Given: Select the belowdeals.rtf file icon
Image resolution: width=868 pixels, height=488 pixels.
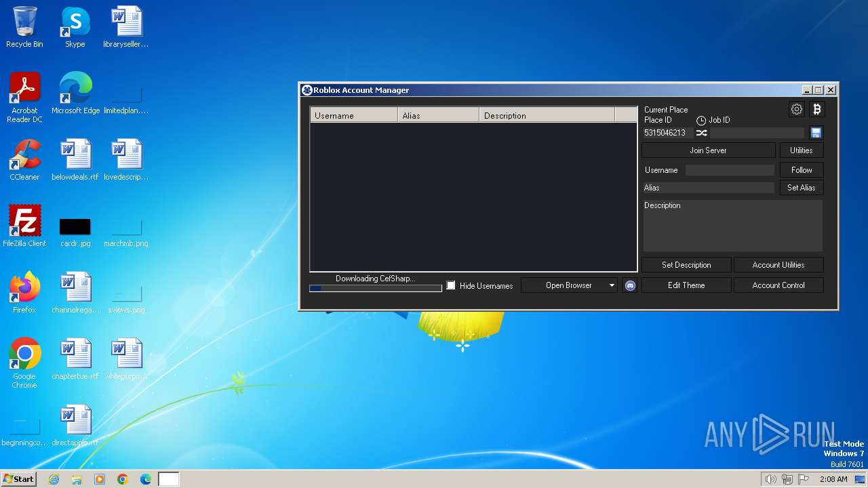Looking at the screenshot, I should (75, 160).
